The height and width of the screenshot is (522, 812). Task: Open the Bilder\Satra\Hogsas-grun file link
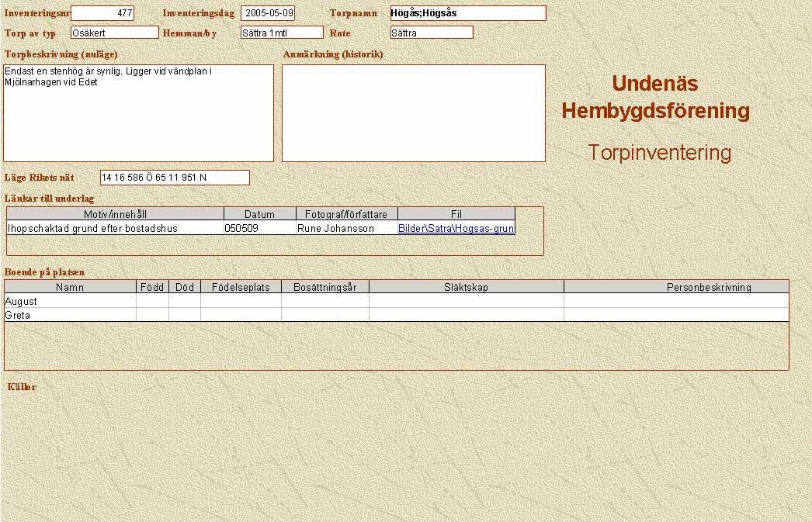point(456,229)
